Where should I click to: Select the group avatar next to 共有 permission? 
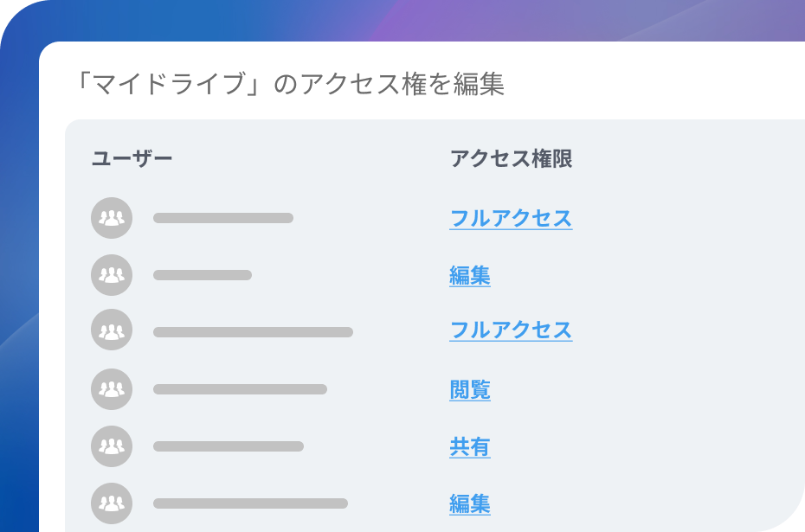[112, 446]
